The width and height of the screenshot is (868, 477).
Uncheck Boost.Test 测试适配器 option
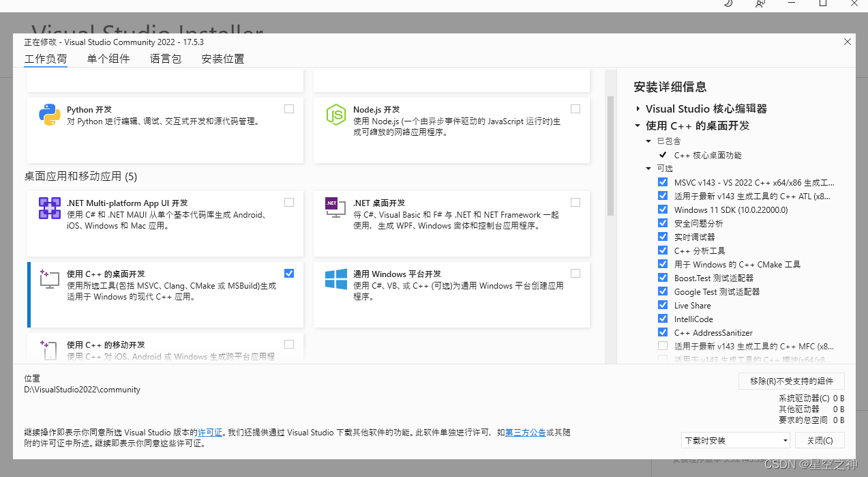click(x=663, y=278)
